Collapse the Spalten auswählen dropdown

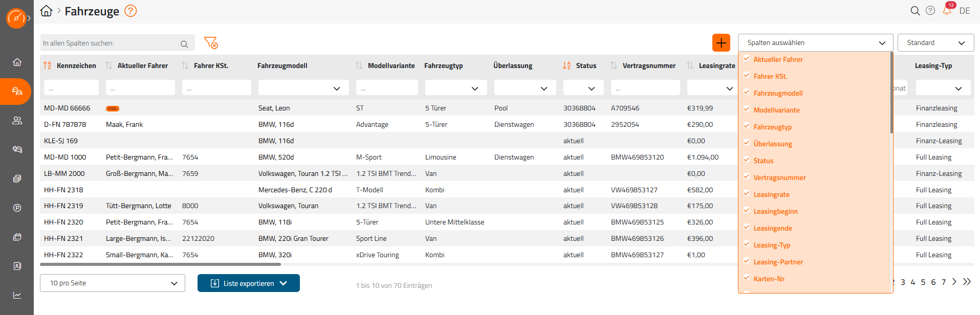pyautogui.click(x=882, y=43)
